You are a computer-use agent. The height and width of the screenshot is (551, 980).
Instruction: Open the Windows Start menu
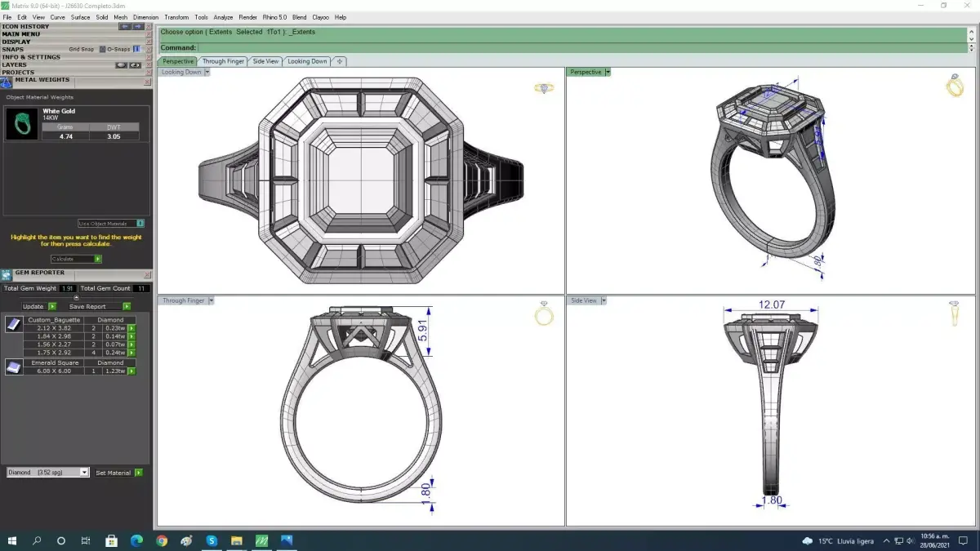click(x=12, y=540)
